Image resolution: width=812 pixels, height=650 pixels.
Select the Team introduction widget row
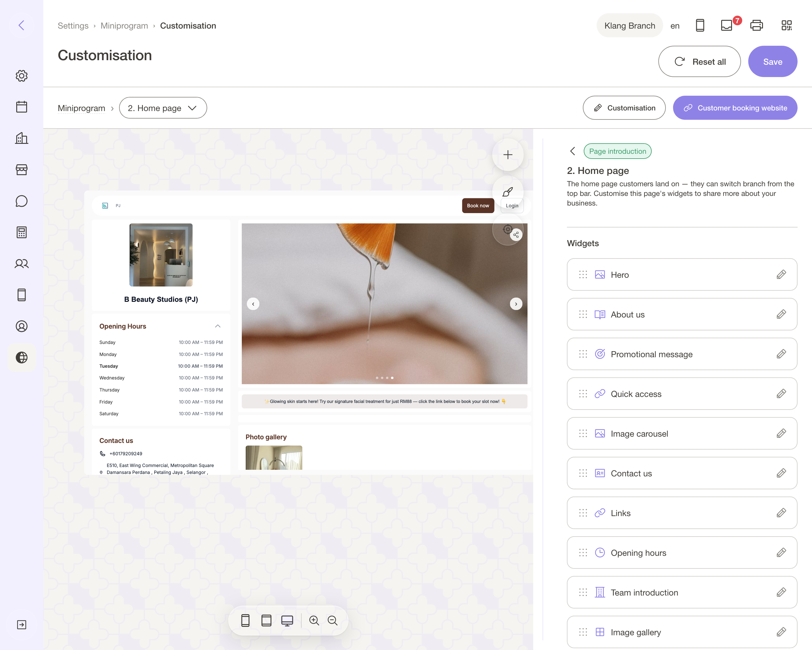(x=682, y=592)
